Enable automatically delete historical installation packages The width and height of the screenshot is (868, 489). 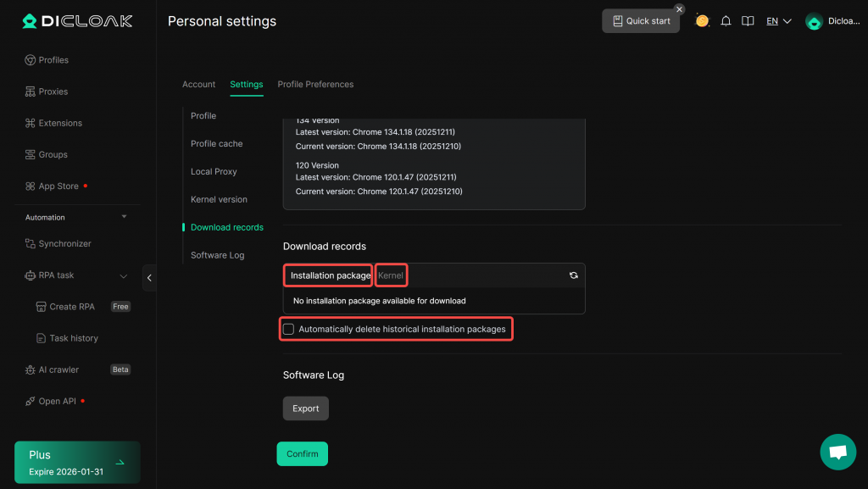click(x=289, y=329)
